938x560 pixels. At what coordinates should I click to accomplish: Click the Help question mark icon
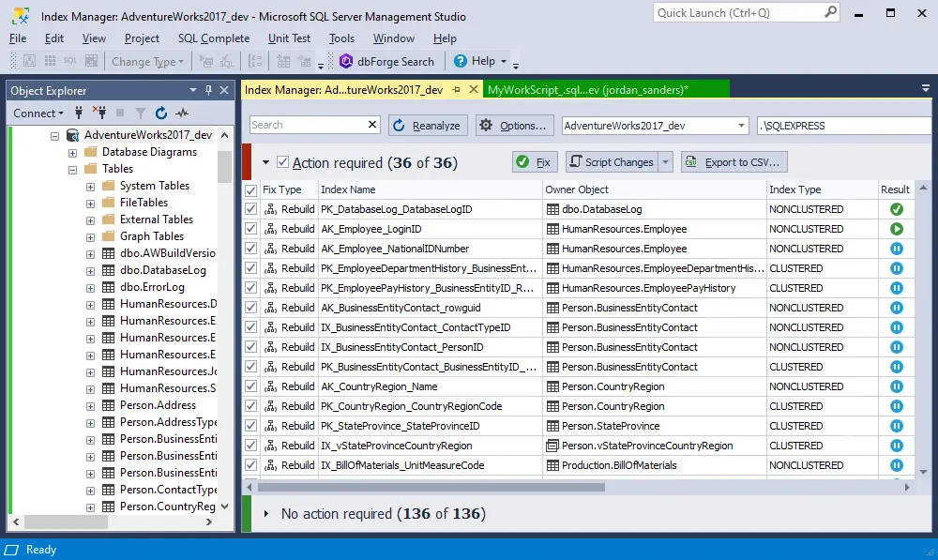(x=461, y=61)
